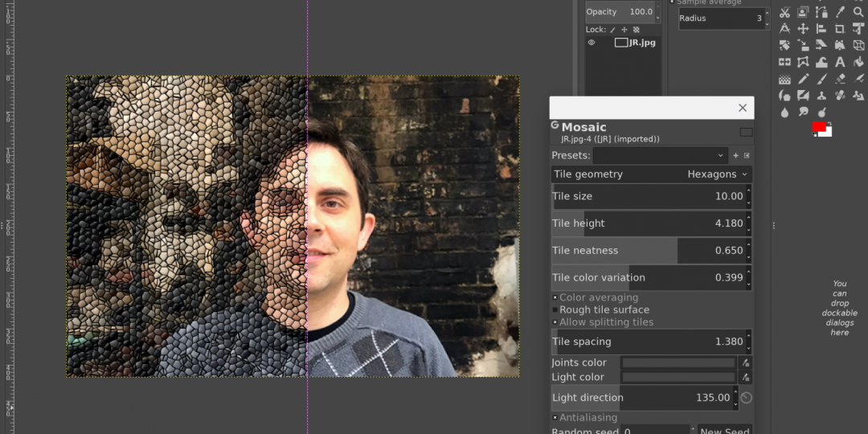Pick Light color from image eyedropper

[746, 378]
